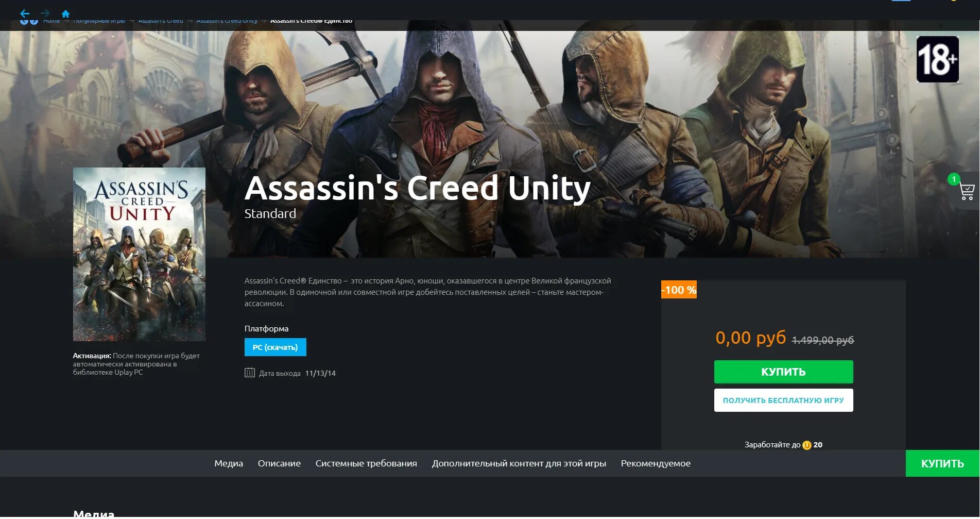Open the Медиа tab
980x519 pixels.
(x=229, y=463)
